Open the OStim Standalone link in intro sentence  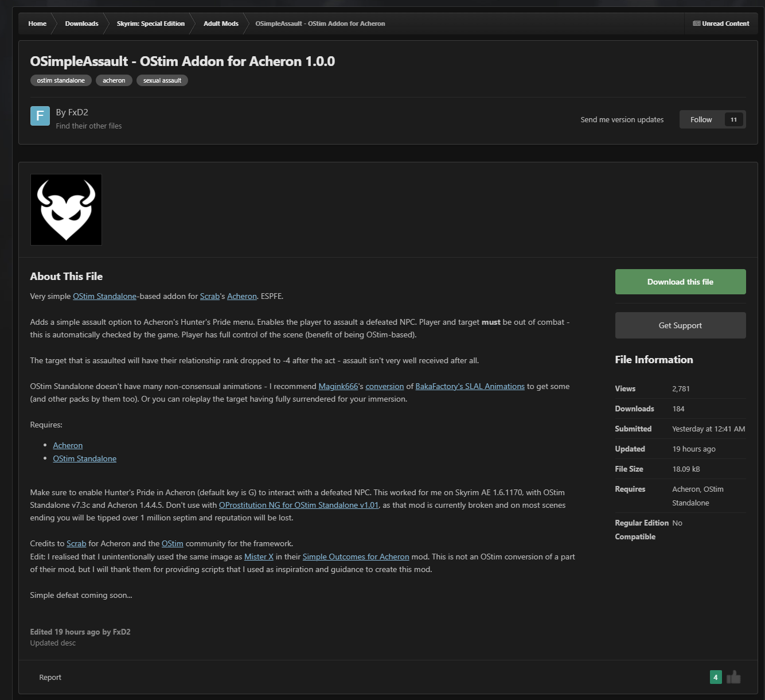(x=104, y=297)
